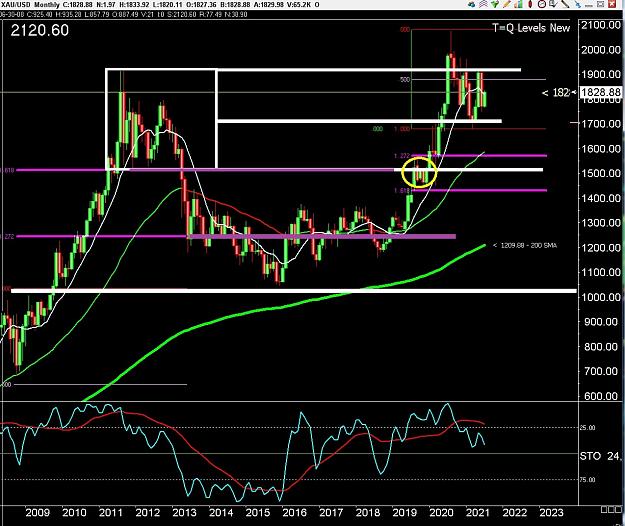Open the wavy lines indicator icon
The image size is (625, 526).
[x=483, y=4]
